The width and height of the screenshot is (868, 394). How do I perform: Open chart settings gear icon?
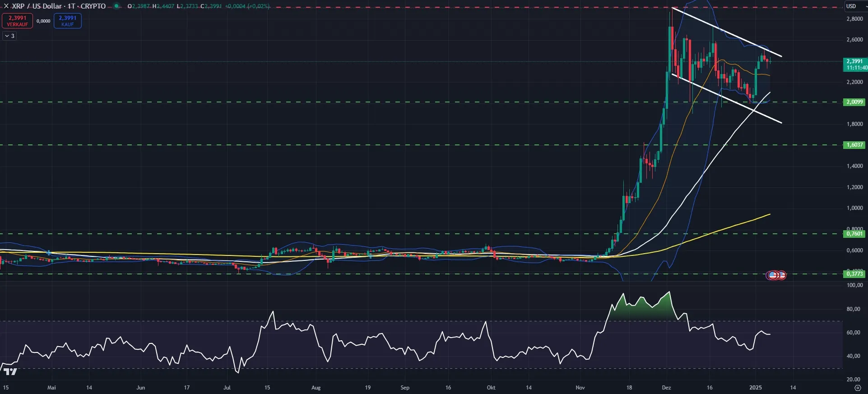pyautogui.click(x=858, y=388)
